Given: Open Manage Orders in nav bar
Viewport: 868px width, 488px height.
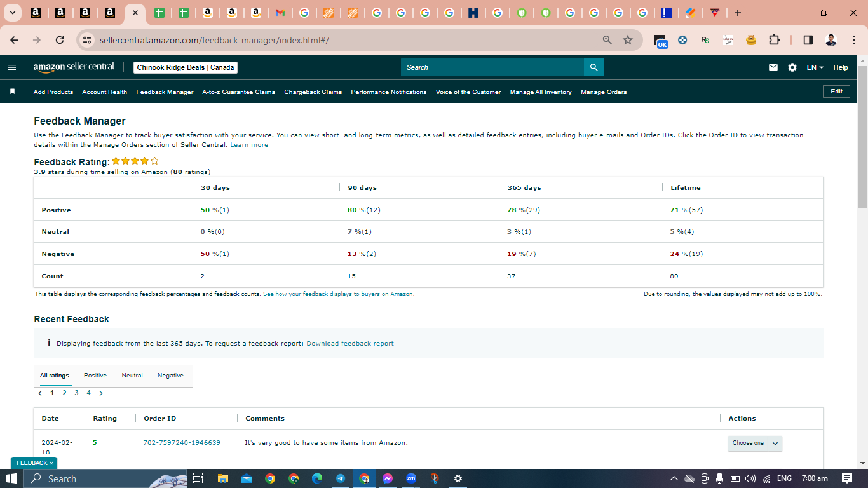Looking at the screenshot, I should [x=604, y=92].
